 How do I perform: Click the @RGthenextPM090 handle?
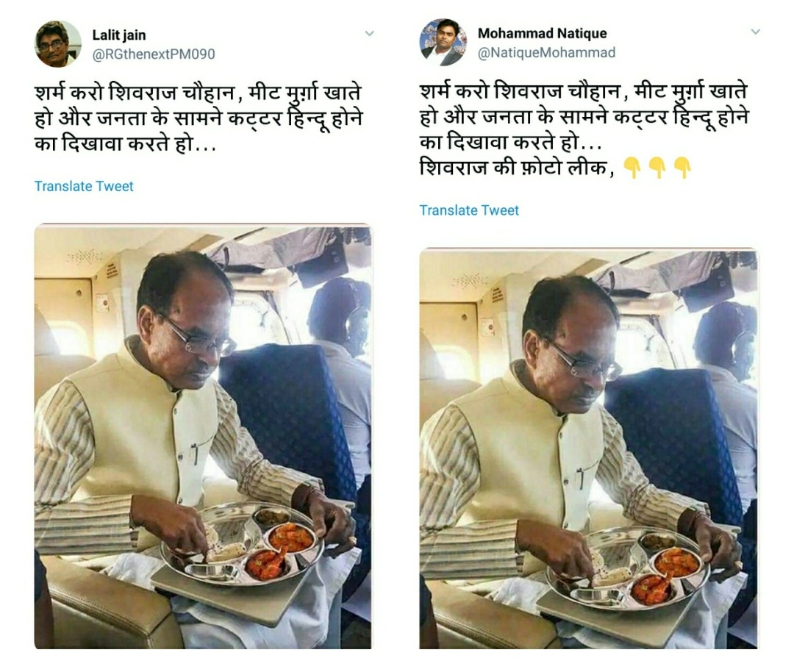tap(154, 54)
